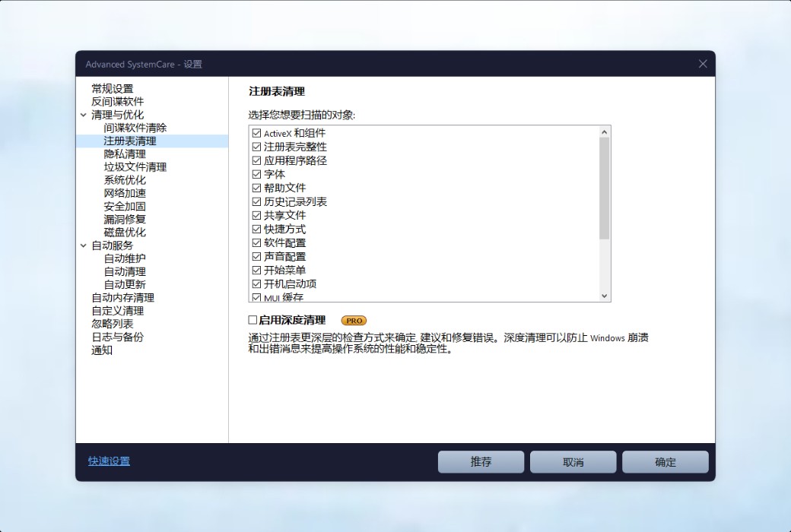Select 通知 in the sidebar
The image size is (791, 532).
pyautogui.click(x=101, y=350)
